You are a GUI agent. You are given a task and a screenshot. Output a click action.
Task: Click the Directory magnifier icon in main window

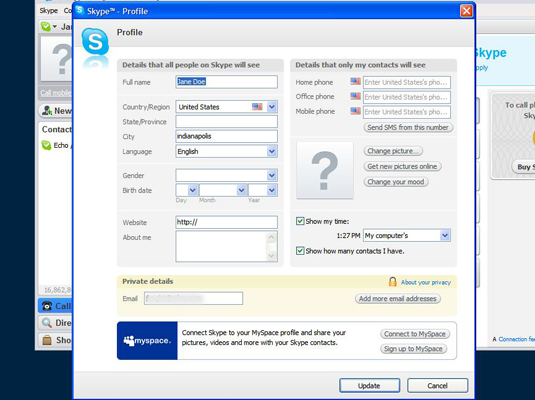47,323
